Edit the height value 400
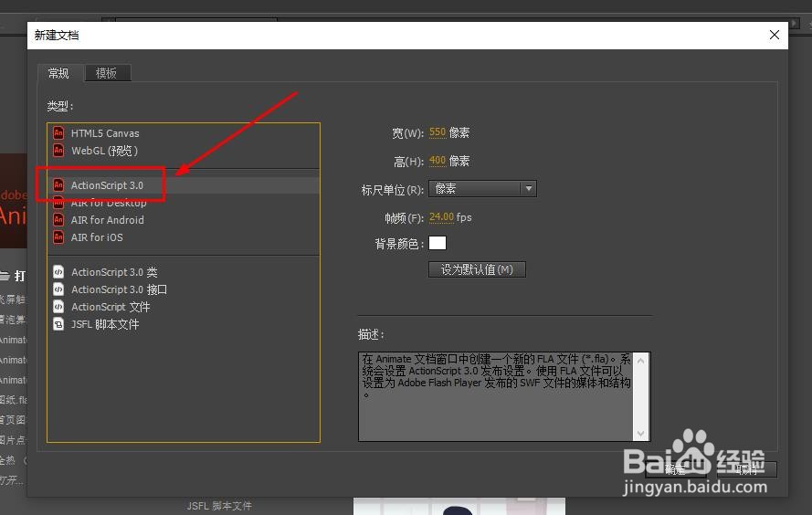 438,161
